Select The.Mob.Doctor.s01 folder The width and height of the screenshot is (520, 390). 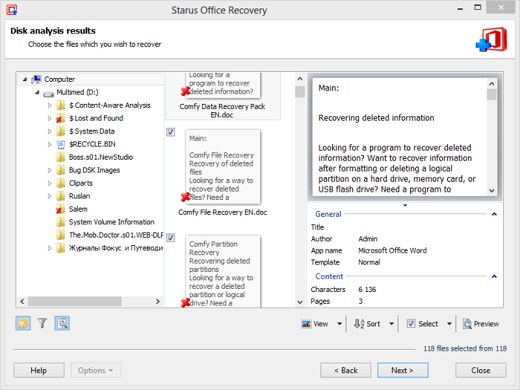(116, 235)
